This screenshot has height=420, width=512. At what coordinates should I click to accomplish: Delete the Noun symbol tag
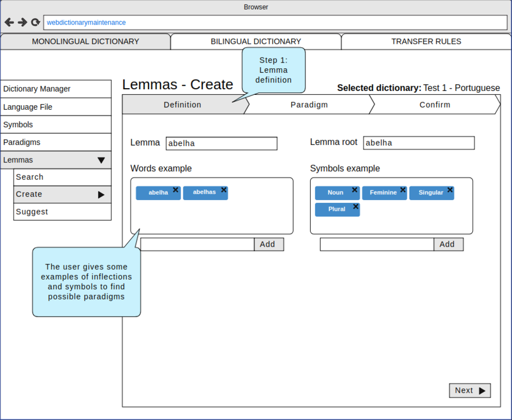[355, 190]
